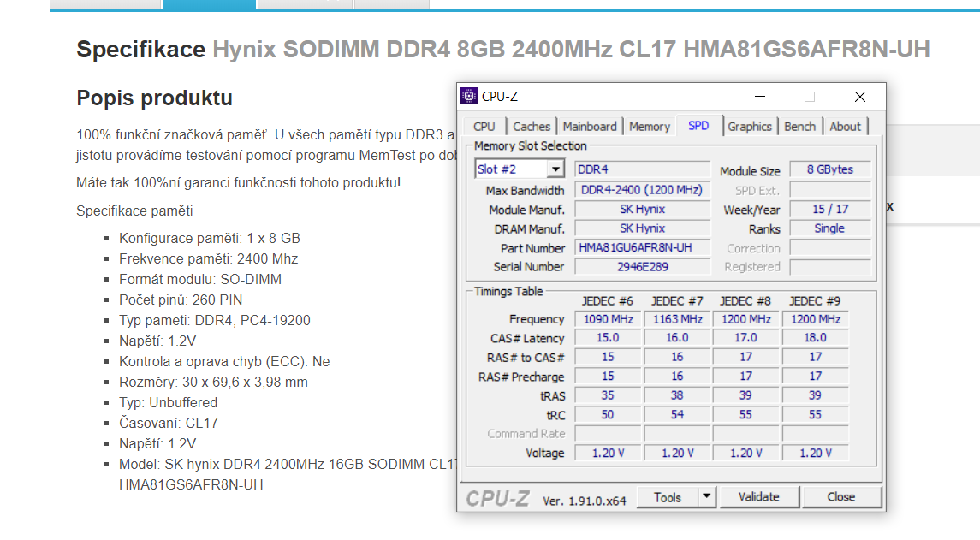Expand the Slot #2 dropdown

[555, 169]
